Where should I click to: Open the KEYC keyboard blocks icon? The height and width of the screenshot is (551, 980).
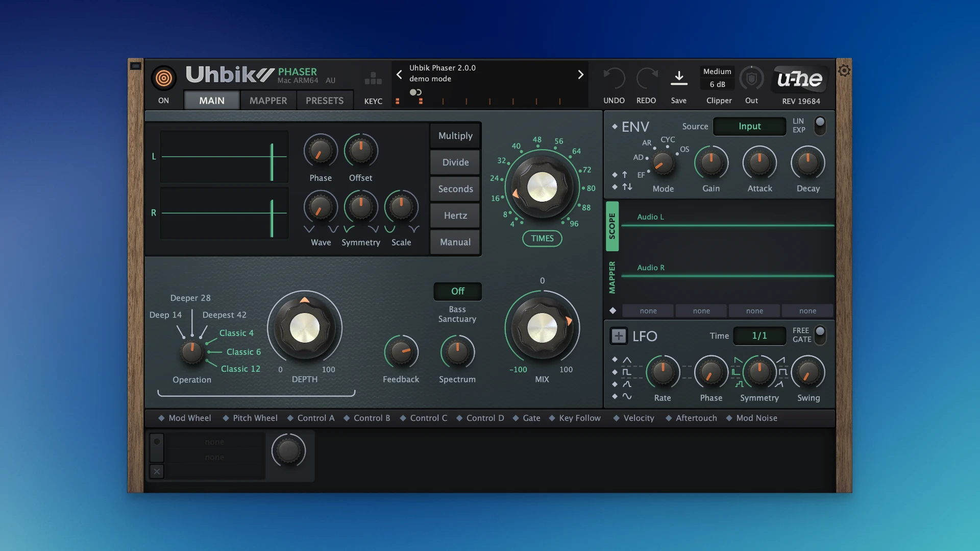coord(373,78)
